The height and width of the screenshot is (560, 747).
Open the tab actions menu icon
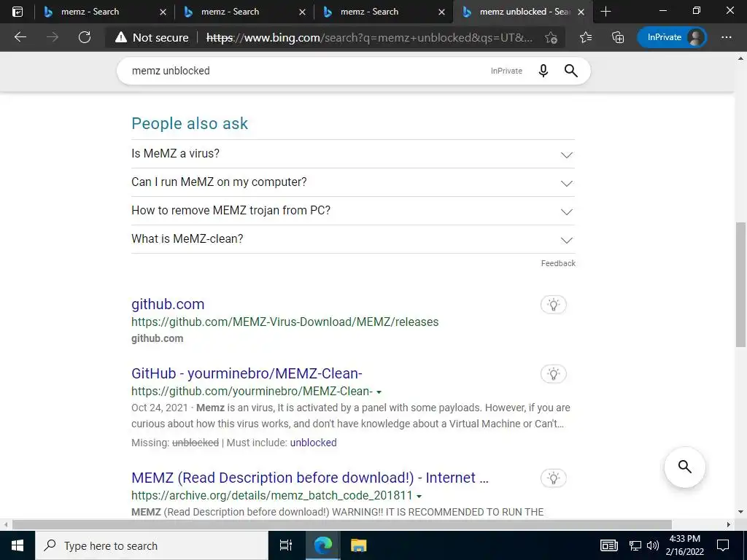tap(18, 12)
